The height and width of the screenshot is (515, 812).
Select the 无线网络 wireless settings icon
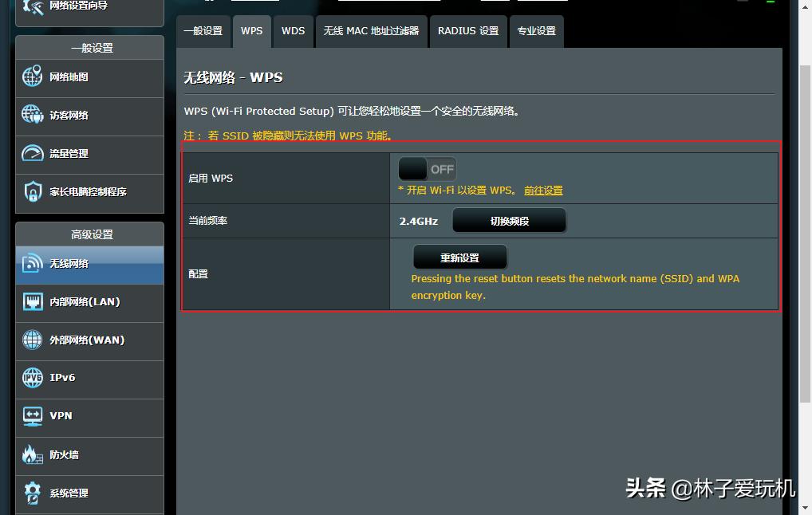(68, 263)
